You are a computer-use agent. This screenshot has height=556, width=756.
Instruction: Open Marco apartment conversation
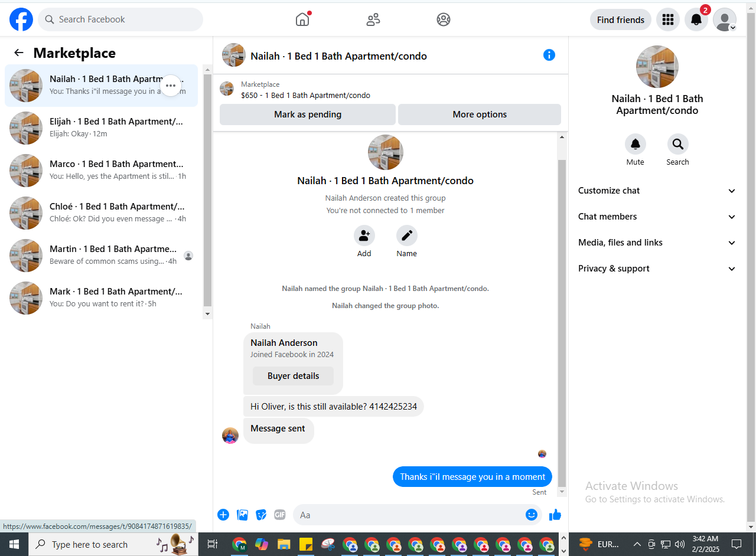coord(101,171)
